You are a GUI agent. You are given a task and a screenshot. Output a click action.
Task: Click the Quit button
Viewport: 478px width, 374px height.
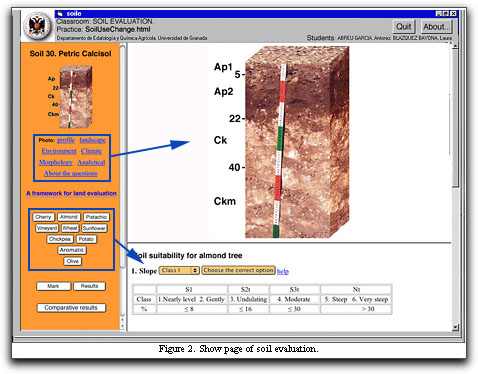coord(403,26)
